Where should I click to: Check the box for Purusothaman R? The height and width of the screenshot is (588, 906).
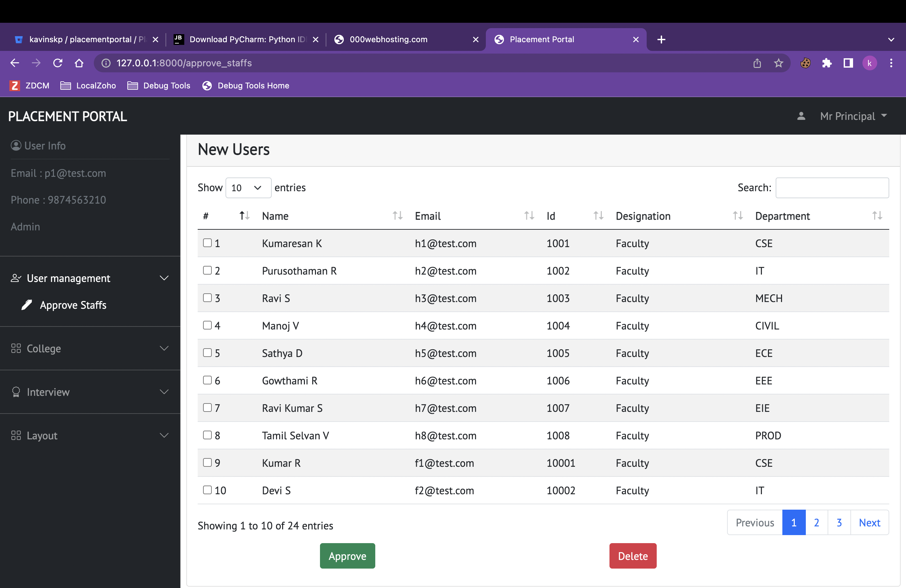[207, 270]
